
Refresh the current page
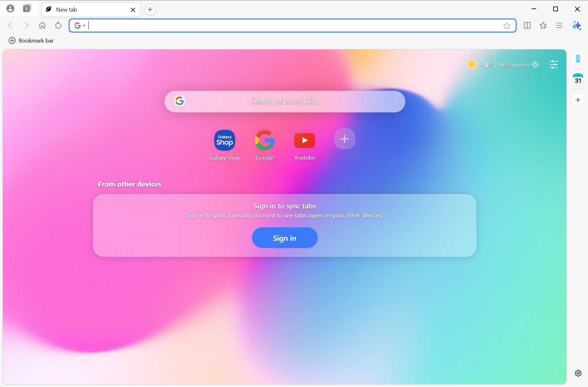click(x=58, y=26)
